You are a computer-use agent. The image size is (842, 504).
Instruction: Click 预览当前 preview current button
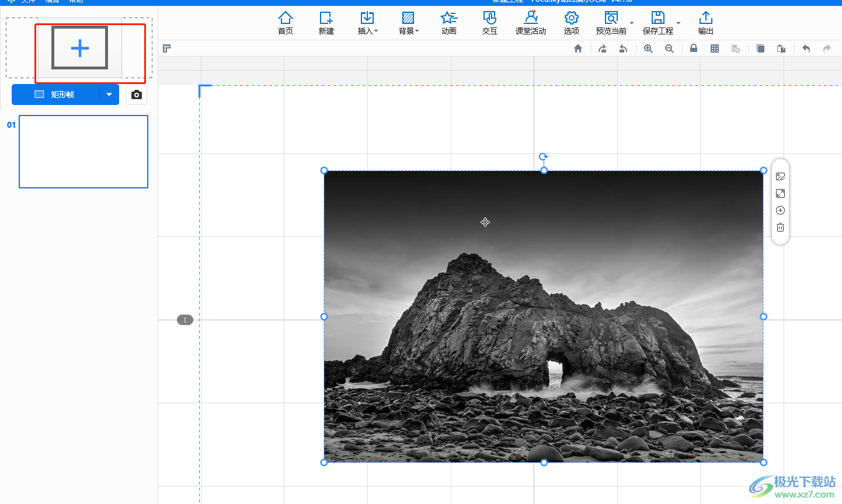tap(611, 23)
